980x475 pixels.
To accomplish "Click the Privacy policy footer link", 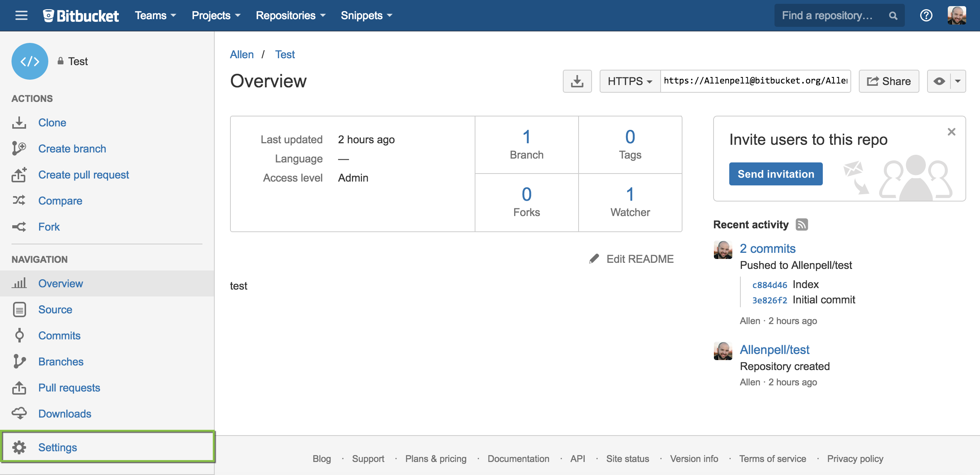I will tap(855, 459).
